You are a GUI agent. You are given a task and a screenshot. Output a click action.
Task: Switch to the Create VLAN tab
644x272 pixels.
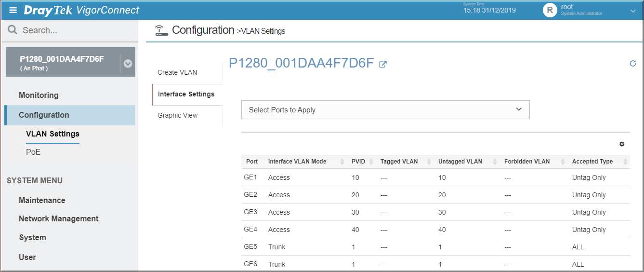click(177, 72)
